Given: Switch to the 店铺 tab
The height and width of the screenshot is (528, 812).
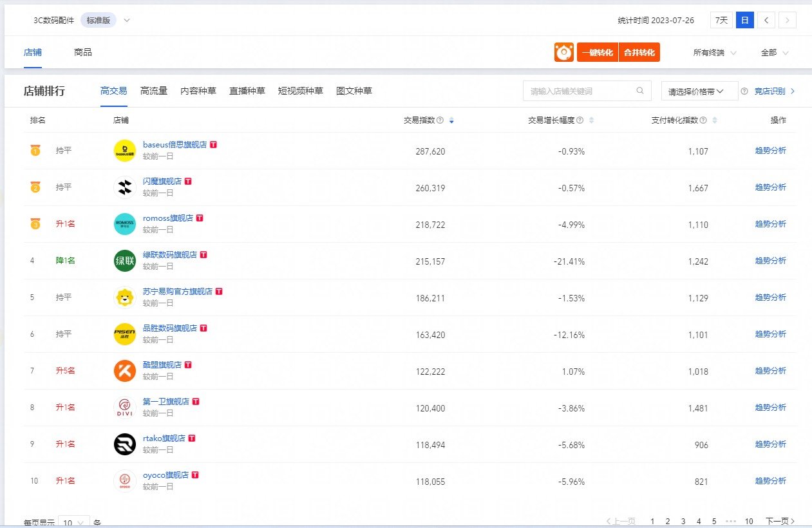Looking at the screenshot, I should (33, 52).
